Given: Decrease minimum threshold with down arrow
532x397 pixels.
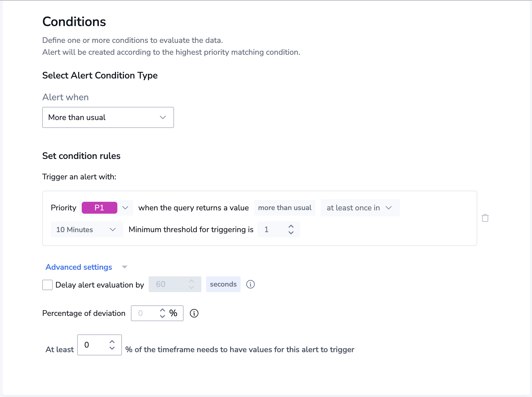Looking at the screenshot, I should (x=291, y=232).
